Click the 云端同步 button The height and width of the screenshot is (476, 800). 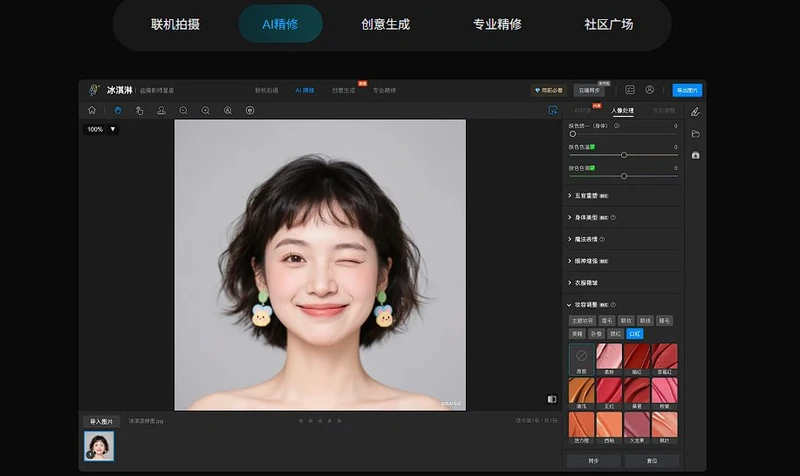tap(589, 90)
